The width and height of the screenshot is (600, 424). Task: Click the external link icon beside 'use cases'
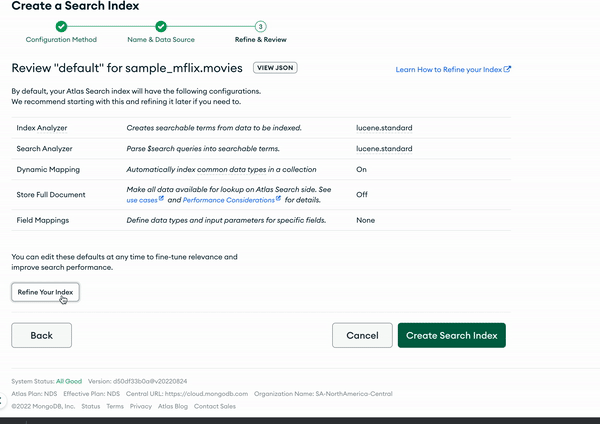[x=161, y=200]
